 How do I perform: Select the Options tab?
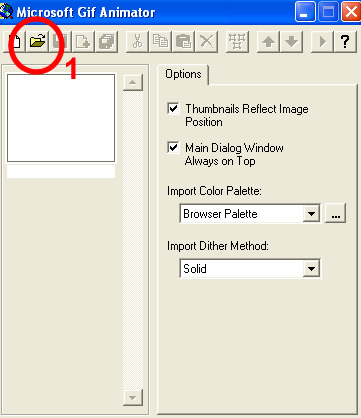point(183,74)
